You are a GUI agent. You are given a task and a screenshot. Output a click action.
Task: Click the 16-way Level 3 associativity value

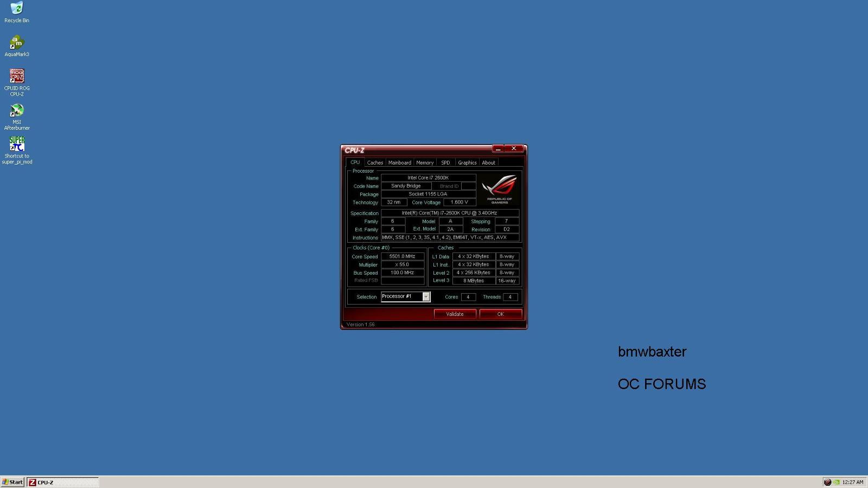click(507, 281)
